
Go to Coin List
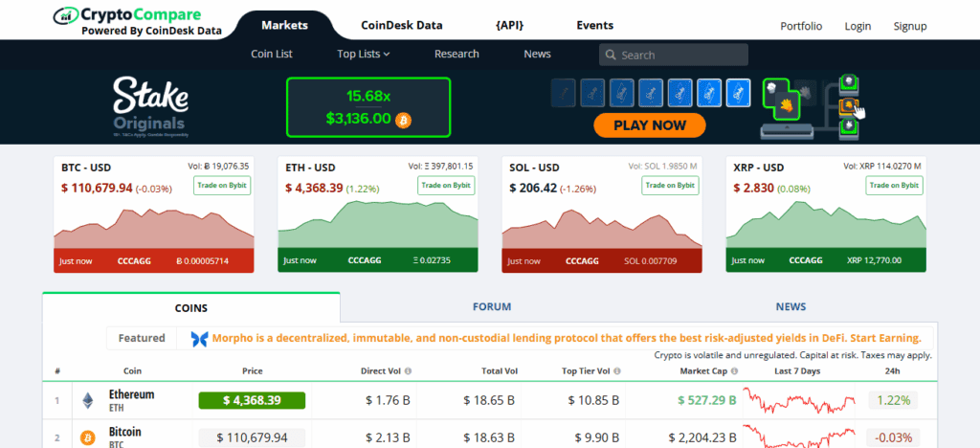coord(272,54)
